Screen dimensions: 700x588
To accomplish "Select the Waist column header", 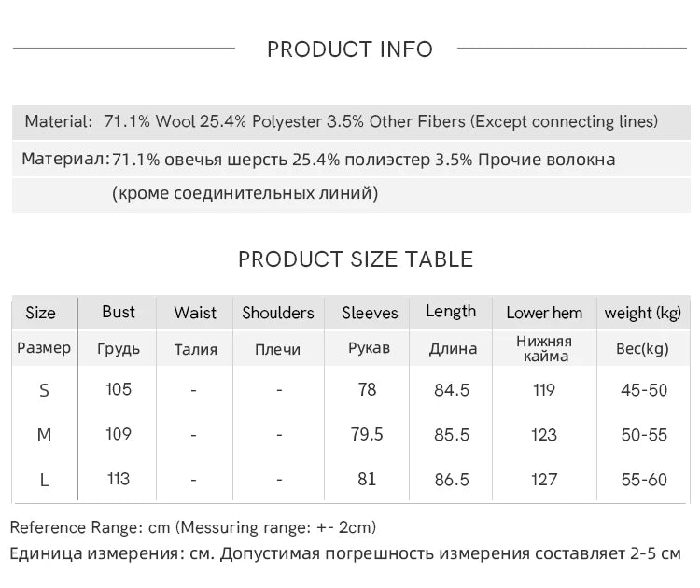I will click(195, 313).
